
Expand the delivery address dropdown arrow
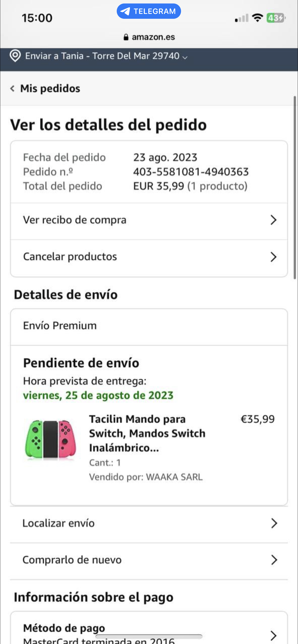tap(185, 57)
